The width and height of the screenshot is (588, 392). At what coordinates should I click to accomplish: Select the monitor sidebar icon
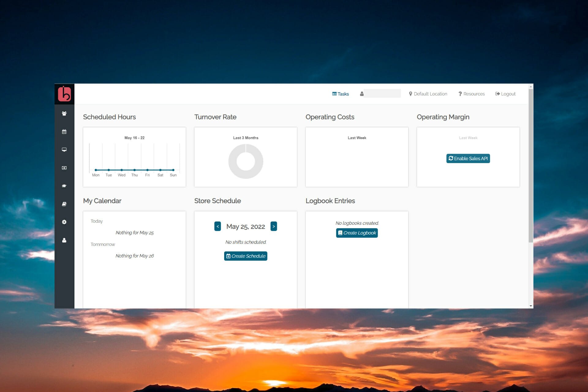coord(64,150)
